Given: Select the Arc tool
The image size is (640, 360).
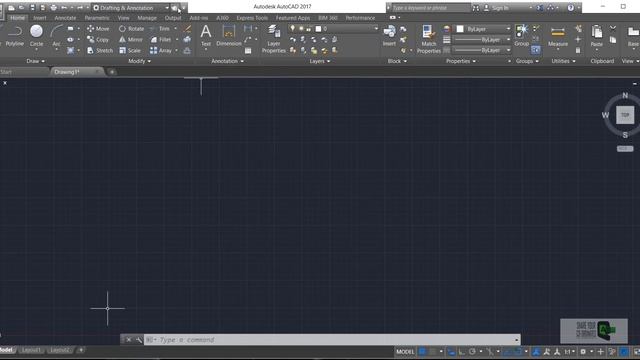Looking at the screenshot, I should [x=56, y=36].
